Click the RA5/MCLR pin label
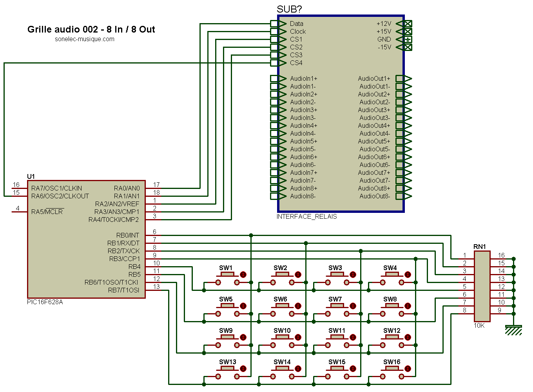This screenshot has height=392, width=533. [x=47, y=212]
